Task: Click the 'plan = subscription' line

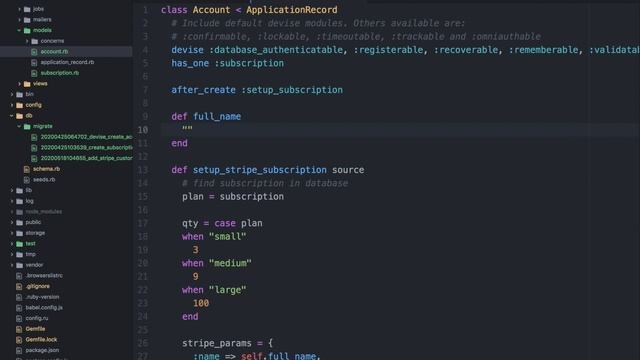Action: pos(233,197)
